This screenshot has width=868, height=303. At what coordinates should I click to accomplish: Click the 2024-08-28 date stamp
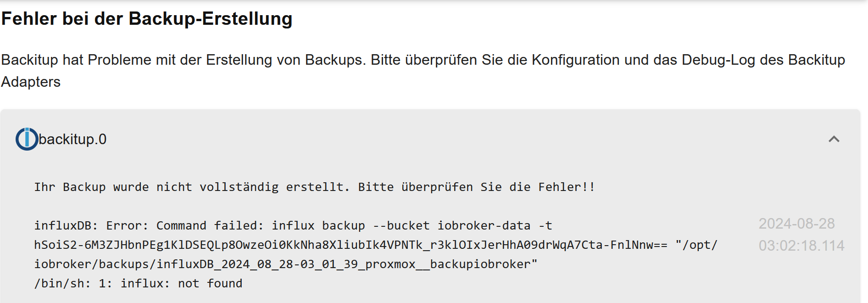coord(796,224)
